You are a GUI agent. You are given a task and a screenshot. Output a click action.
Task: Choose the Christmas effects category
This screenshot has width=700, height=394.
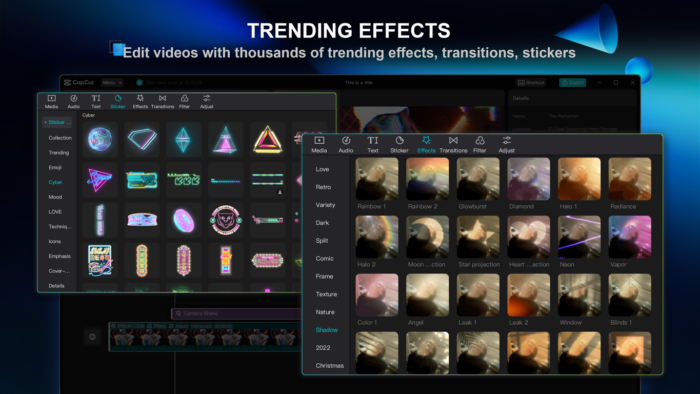[329, 365]
